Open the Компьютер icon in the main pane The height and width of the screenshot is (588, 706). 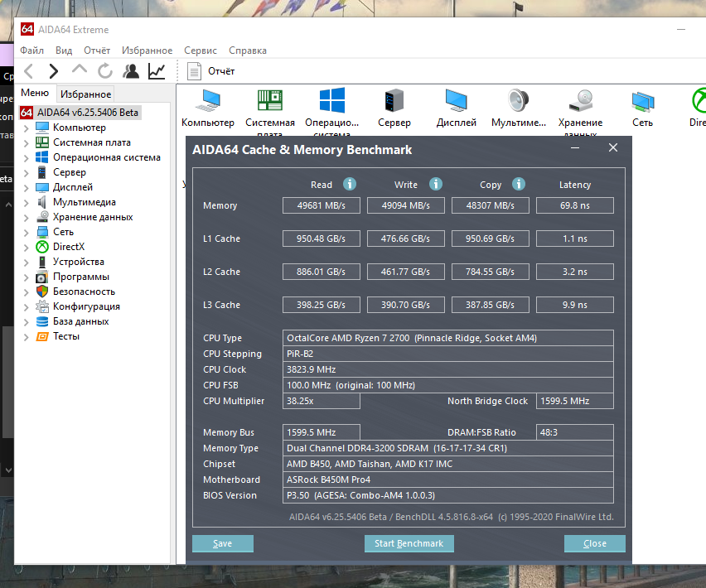(x=207, y=108)
